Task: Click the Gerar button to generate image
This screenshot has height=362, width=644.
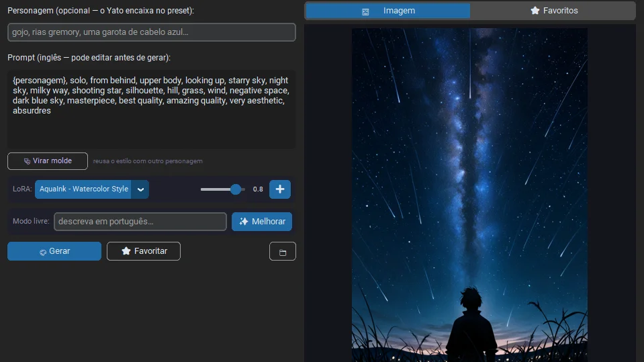Action: pyautogui.click(x=54, y=251)
